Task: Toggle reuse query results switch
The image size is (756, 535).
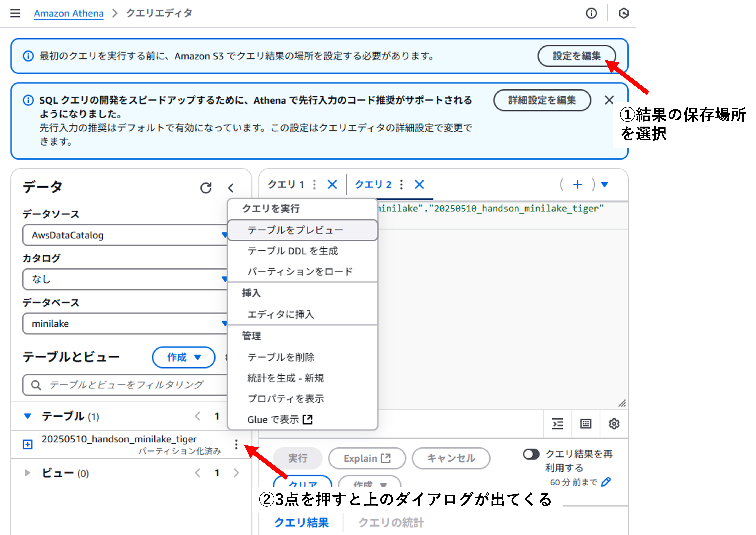Action: pos(531,454)
